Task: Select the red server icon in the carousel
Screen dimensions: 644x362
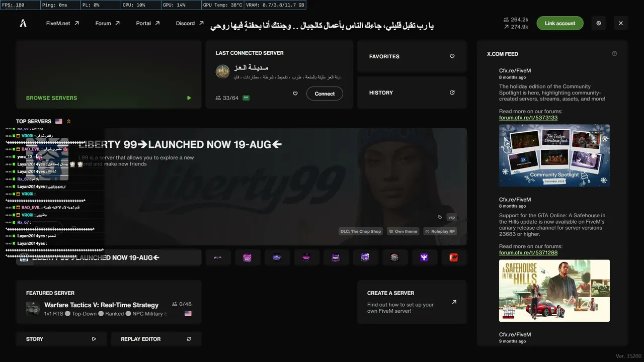Action: click(x=453, y=257)
